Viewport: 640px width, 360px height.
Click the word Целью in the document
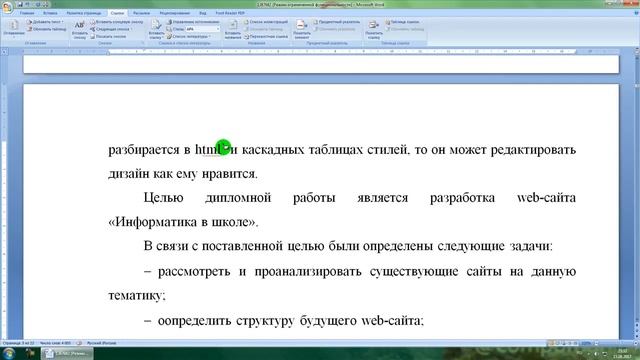(x=163, y=198)
